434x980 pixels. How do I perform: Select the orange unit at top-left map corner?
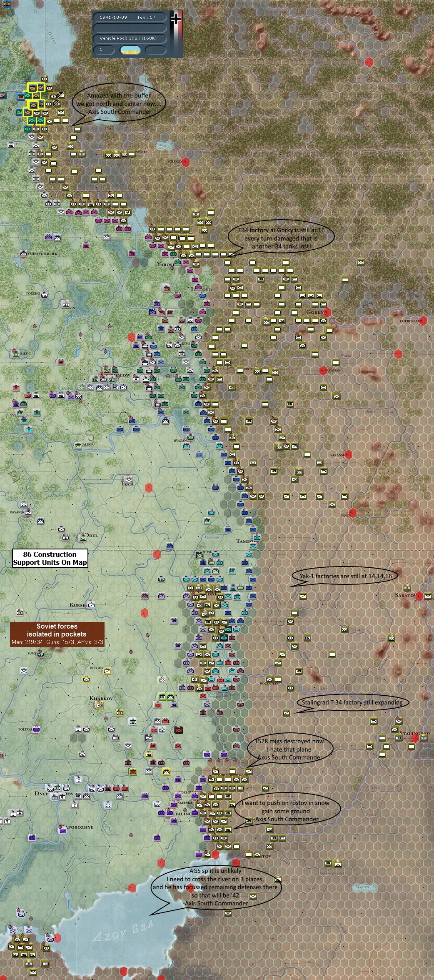[x=7, y=5]
